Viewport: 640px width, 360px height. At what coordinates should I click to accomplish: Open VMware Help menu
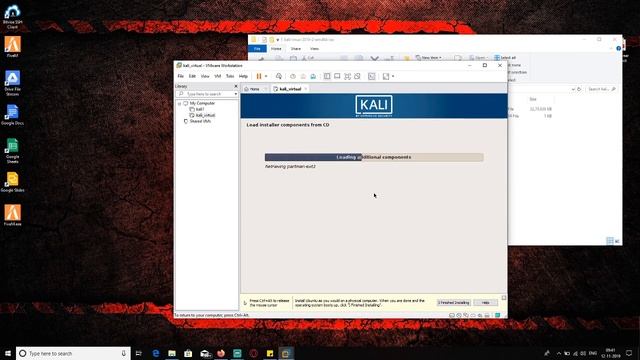[x=243, y=76]
